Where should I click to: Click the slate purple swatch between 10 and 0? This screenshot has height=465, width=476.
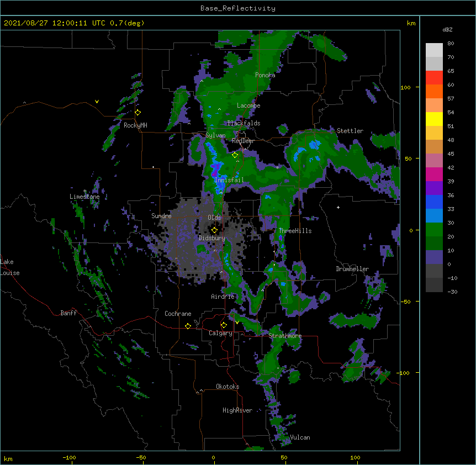tap(434, 257)
